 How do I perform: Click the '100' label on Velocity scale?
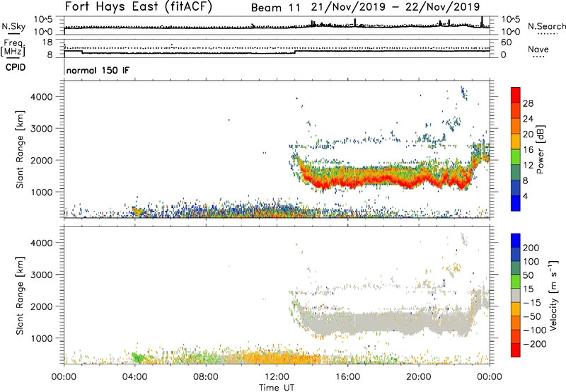(531, 262)
